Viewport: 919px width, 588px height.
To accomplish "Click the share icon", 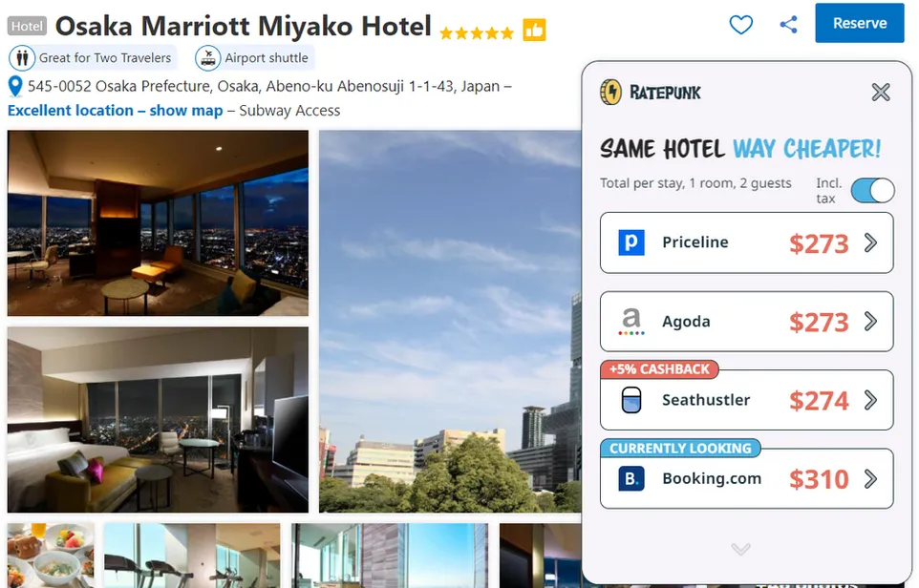I will coord(789,24).
